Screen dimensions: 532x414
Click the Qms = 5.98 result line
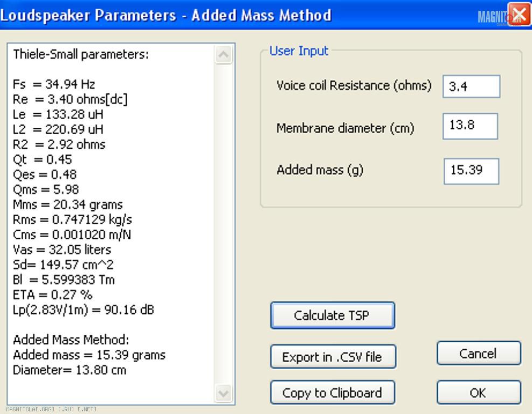[46, 190]
